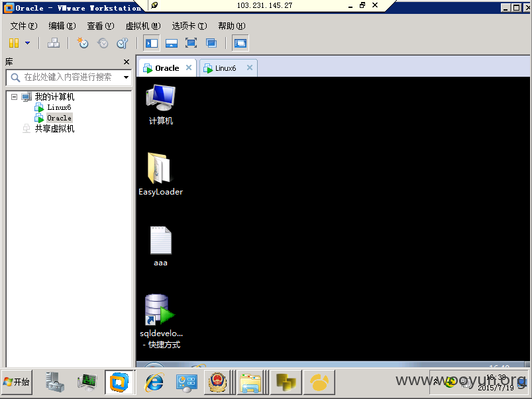Revert the virtual machine to its snapshot
The image size is (532, 399).
(103, 43)
